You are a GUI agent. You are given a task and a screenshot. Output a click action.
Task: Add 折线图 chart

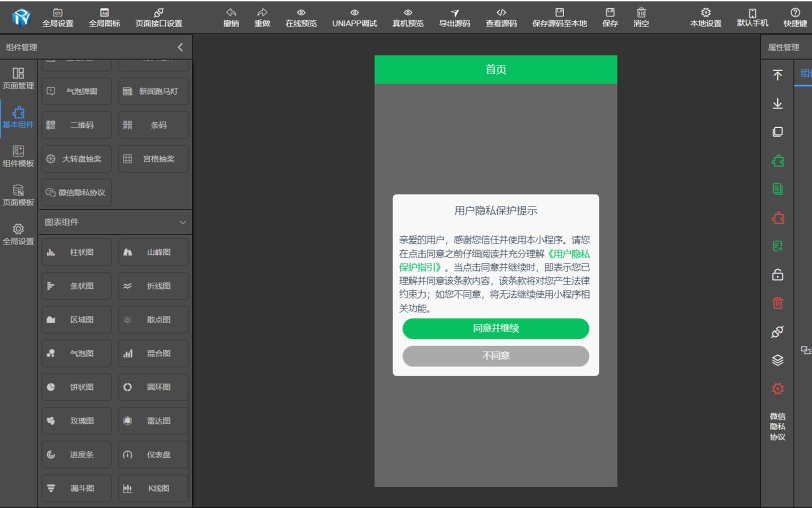[153, 286]
